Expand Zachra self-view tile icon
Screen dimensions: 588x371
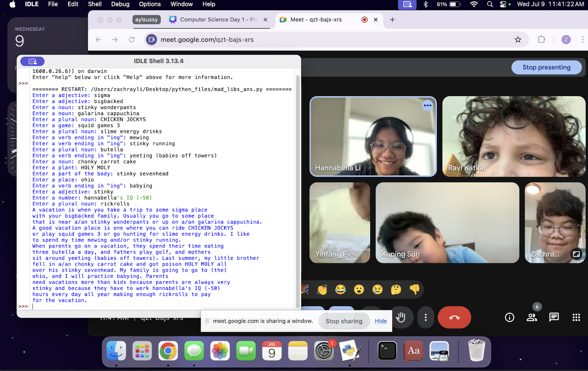(x=576, y=254)
